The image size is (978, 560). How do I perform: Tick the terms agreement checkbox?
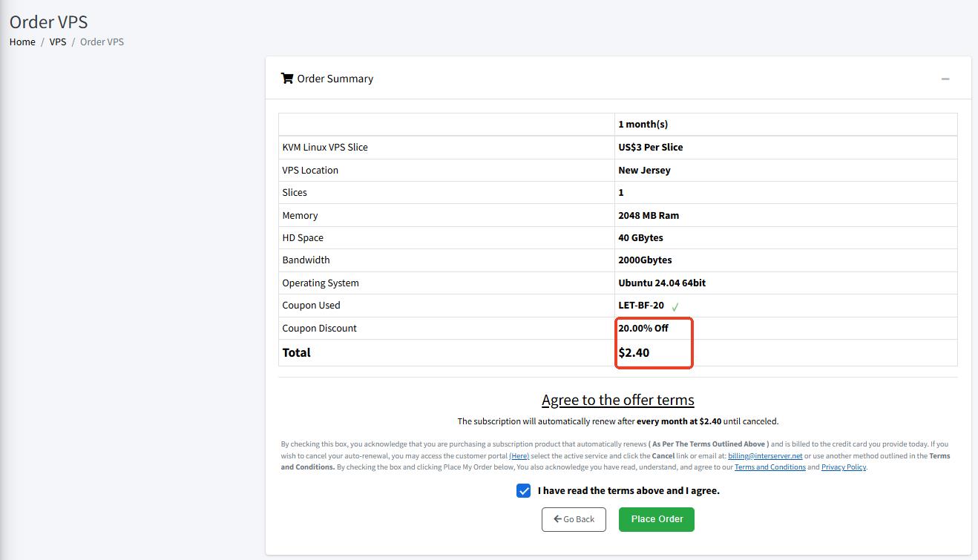tap(524, 491)
